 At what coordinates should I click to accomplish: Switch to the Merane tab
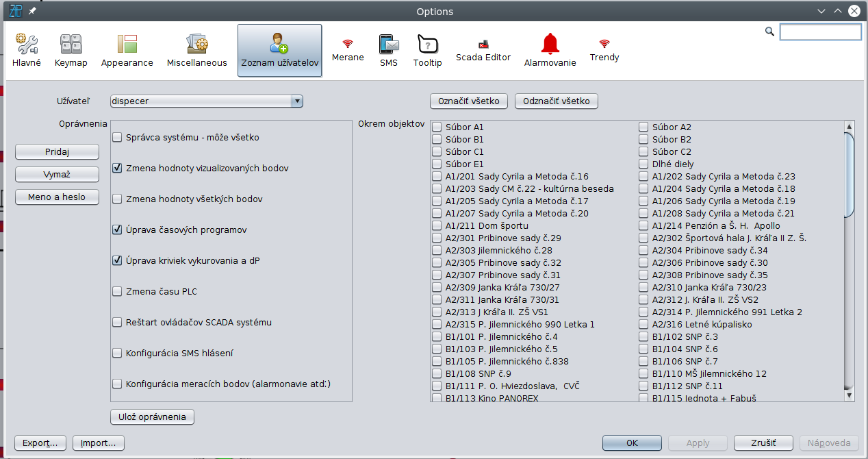click(348, 50)
